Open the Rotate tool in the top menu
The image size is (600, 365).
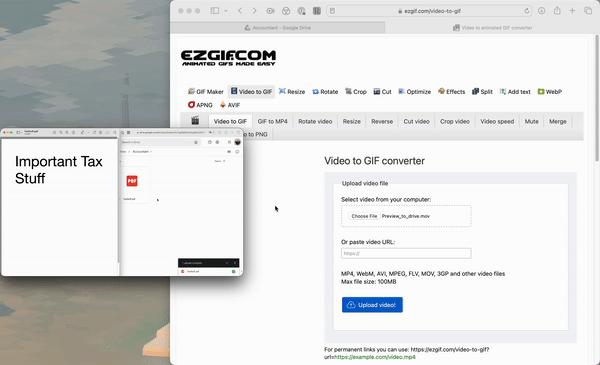(x=325, y=92)
